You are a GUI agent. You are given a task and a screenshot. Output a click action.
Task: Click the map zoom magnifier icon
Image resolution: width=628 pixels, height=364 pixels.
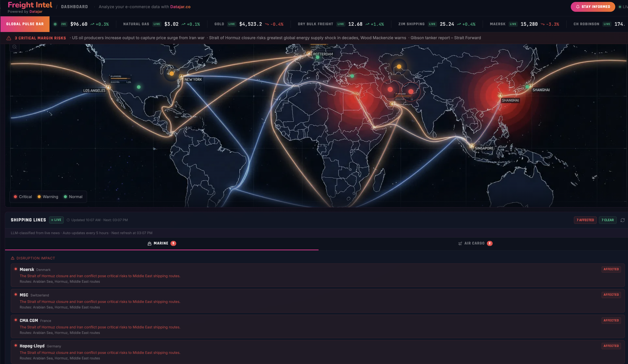14,47
